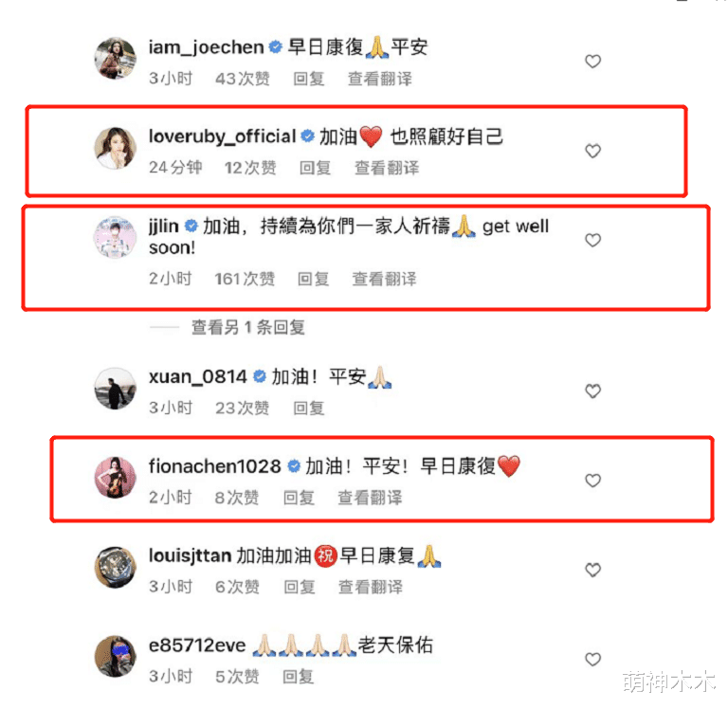Screen dimensions: 728x709
Task: View the 161次赞 likes on jjlin's comment
Action: [245, 279]
